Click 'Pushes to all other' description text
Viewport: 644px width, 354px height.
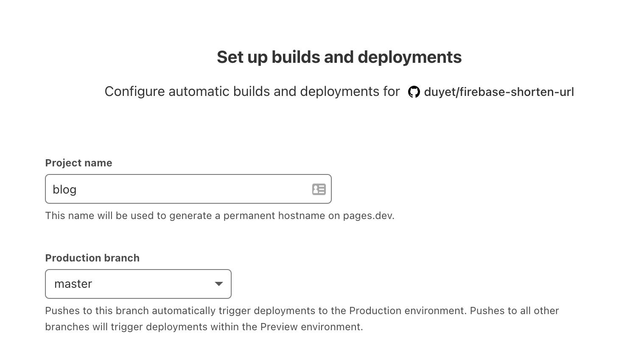pyautogui.click(x=514, y=311)
